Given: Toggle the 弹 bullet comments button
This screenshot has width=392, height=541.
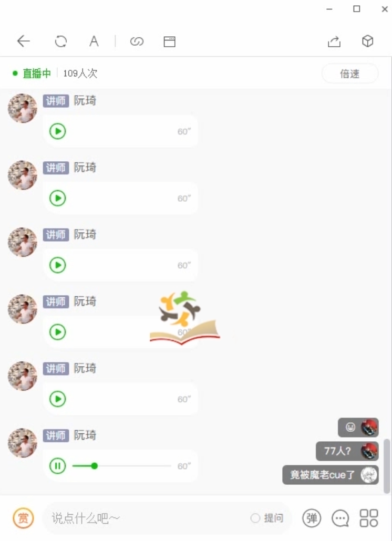Looking at the screenshot, I should tap(312, 518).
